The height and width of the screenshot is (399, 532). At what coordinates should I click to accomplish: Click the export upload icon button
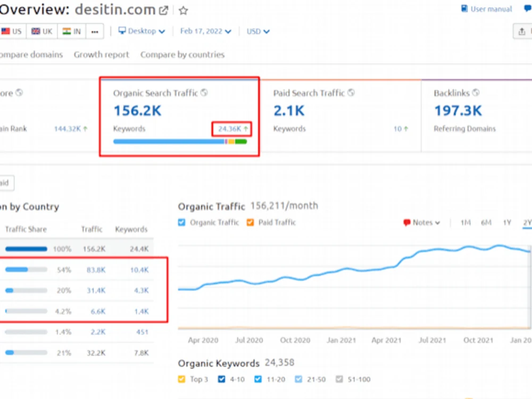522,31
